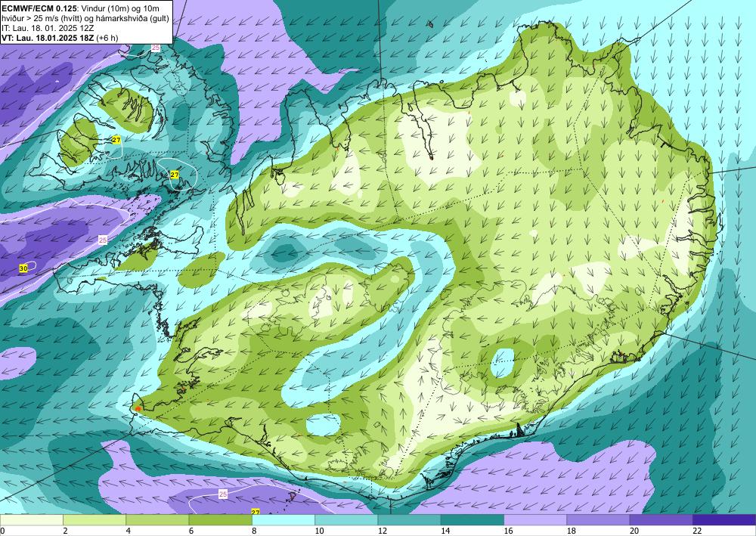Select the 14–16 m/s dark teal legend swatch
Image resolution: width=756 pixels, height=536 pixels.
[472, 519]
